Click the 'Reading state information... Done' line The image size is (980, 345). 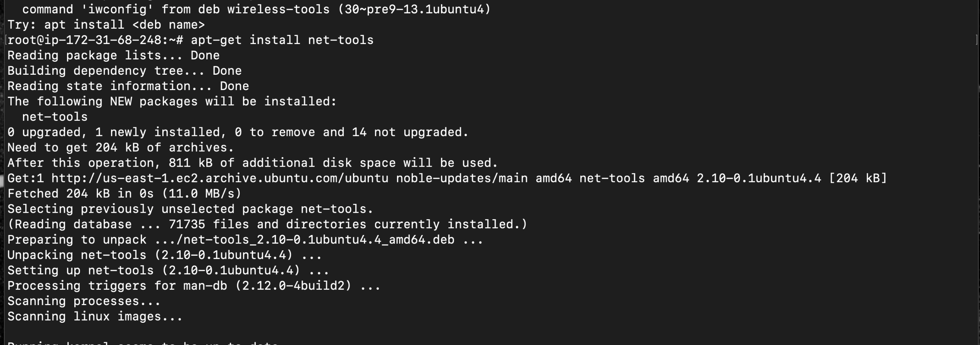click(x=128, y=86)
